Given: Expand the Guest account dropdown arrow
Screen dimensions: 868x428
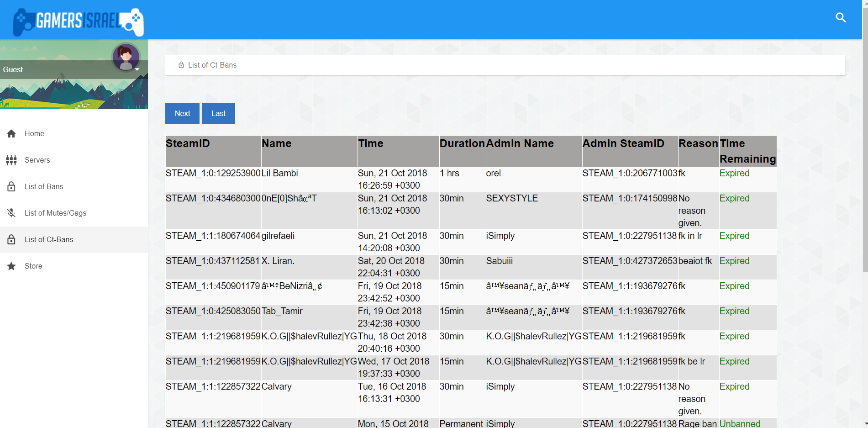Looking at the screenshot, I should pyautogui.click(x=137, y=69).
